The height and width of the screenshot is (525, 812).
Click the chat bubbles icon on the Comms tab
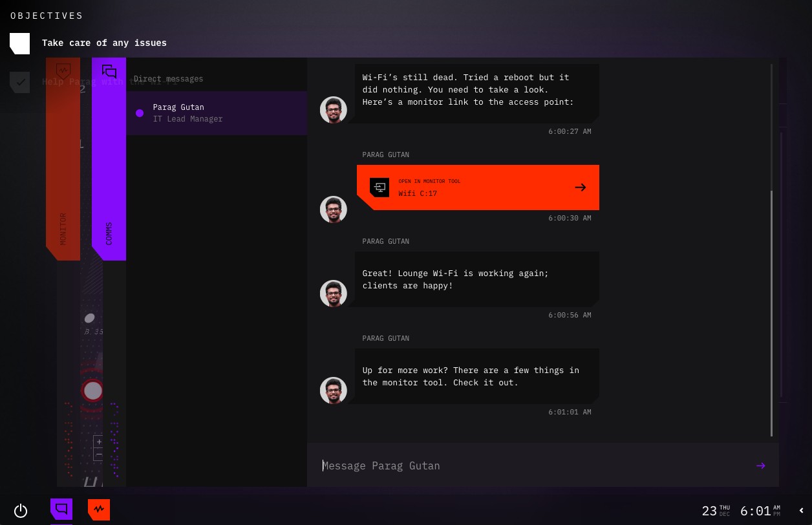[109, 71]
